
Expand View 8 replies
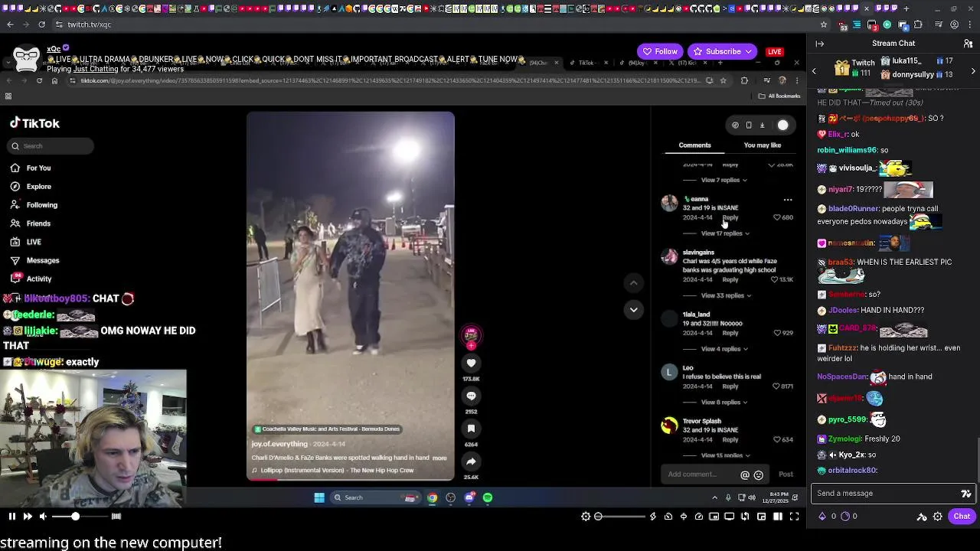tap(724, 403)
